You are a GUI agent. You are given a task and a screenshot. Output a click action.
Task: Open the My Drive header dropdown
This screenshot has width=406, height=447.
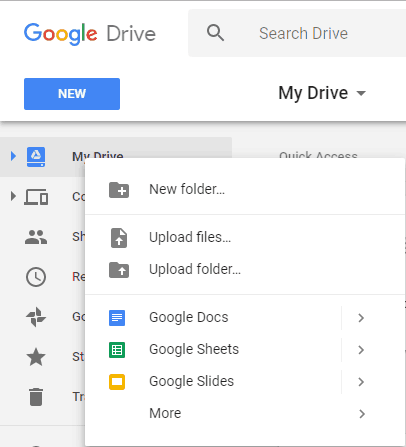[x=322, y=93]
